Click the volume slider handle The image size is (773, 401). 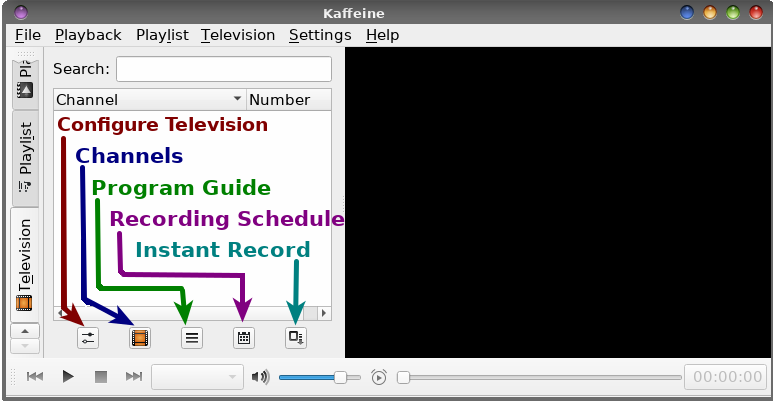coord(340,378)
